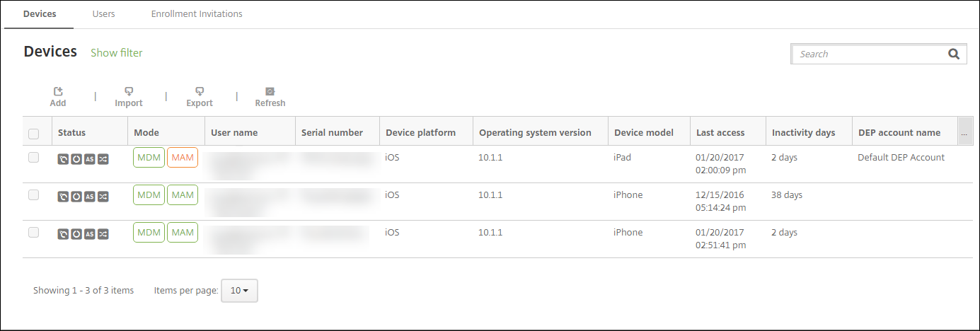Screen dimensions: 980x331
Task: Click the search magnifier icon
Action: coord(953,54)
